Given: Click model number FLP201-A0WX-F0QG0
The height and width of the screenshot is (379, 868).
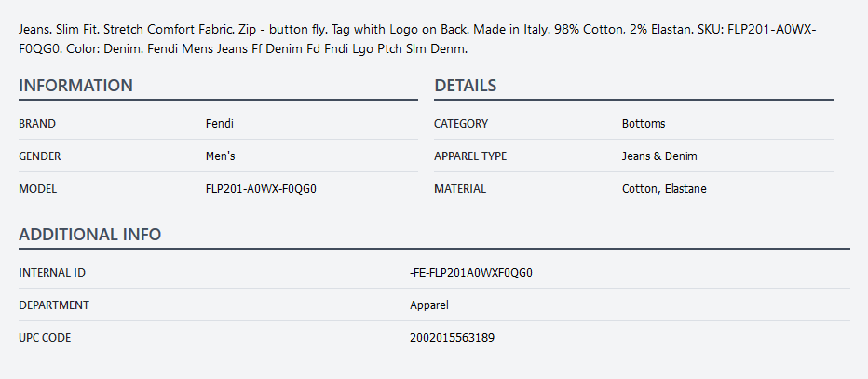Looking at the screenshot, I should [x=261, y=188].
